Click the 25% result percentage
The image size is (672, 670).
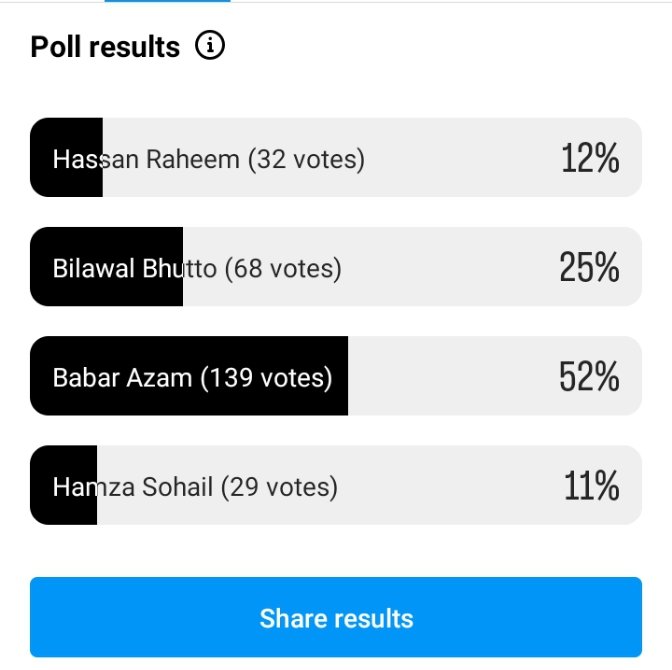[589, 267]
